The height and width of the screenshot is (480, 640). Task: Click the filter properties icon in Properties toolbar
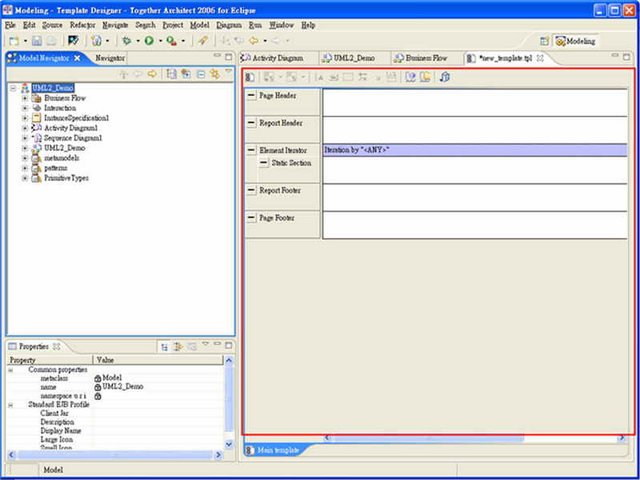[x=178, y=347]
